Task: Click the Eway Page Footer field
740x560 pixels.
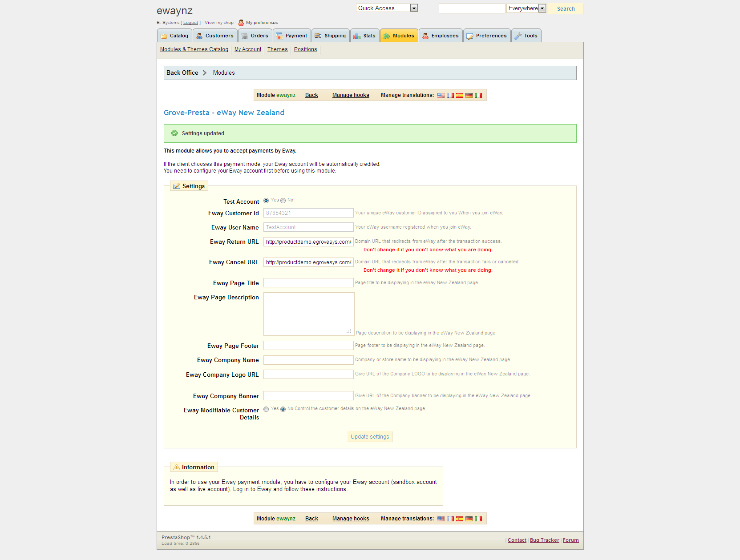Action: point(308,346)
